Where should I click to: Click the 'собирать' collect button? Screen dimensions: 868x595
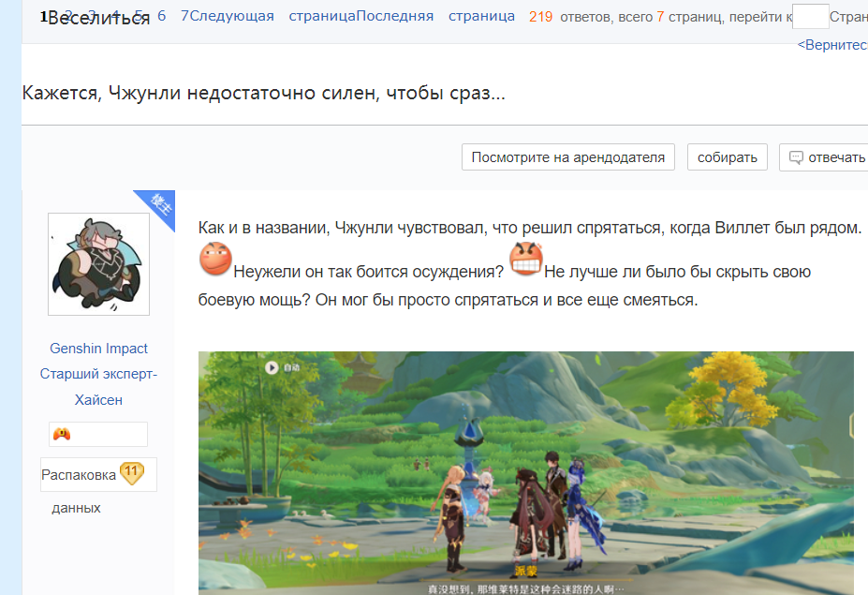coord(727,157)
